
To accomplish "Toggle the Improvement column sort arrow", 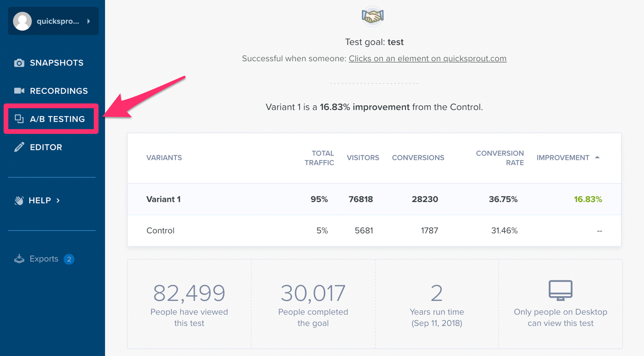I will (x=598, y=157).
